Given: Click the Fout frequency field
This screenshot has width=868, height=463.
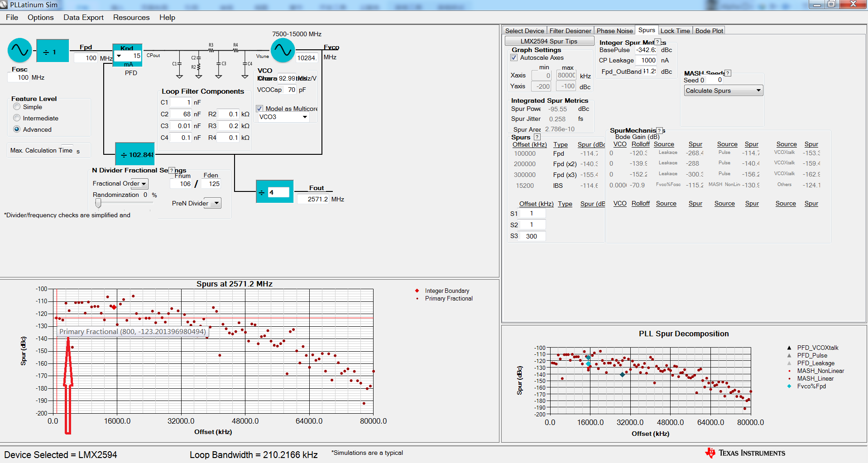Looking at the screenshot, I should (x=313, y=199).
